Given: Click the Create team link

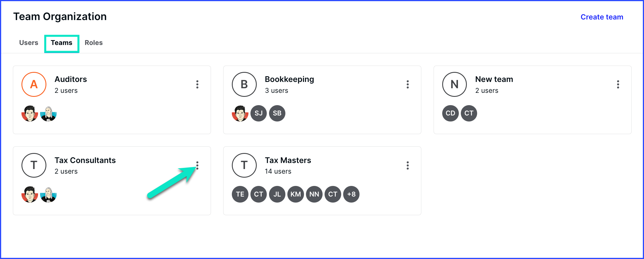Looking at the screenshot, I should pos(602,17).
